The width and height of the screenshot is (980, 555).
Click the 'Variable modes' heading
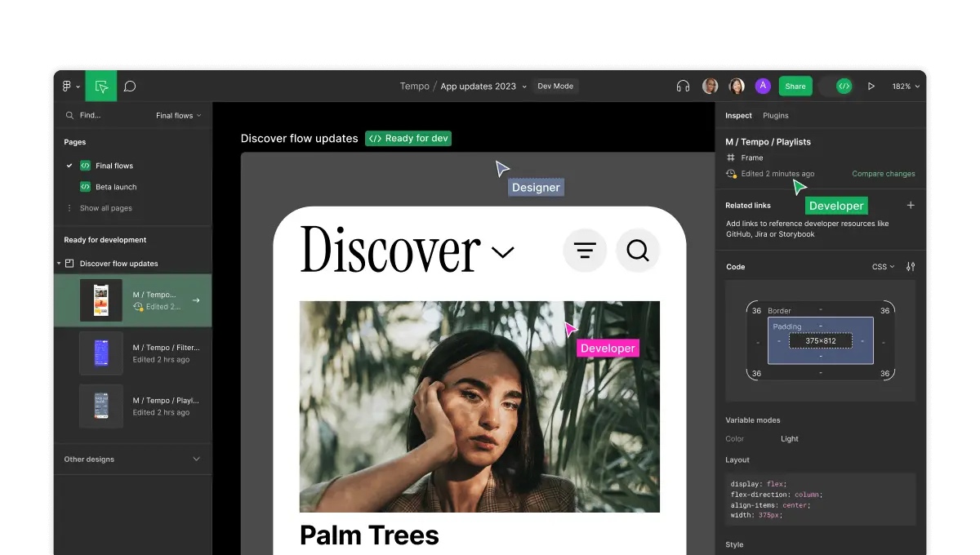coord(753,420)
